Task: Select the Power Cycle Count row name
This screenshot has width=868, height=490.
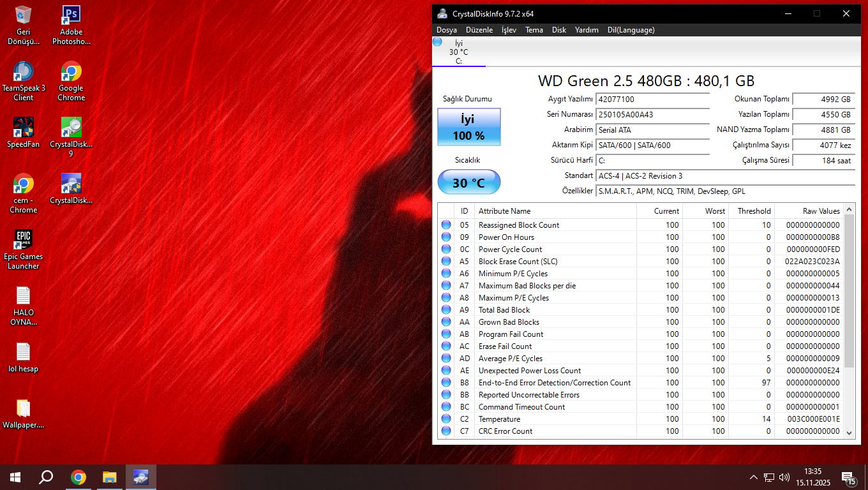Action: [511, 249]
